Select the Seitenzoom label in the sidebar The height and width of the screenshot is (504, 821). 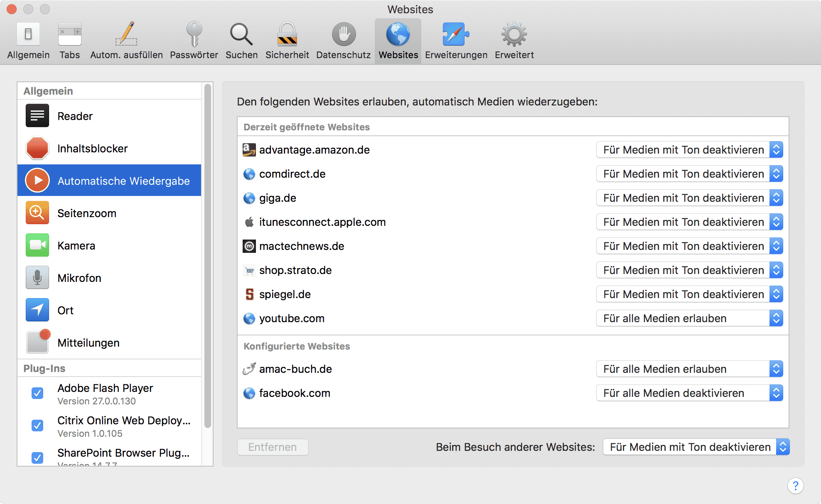87,213
